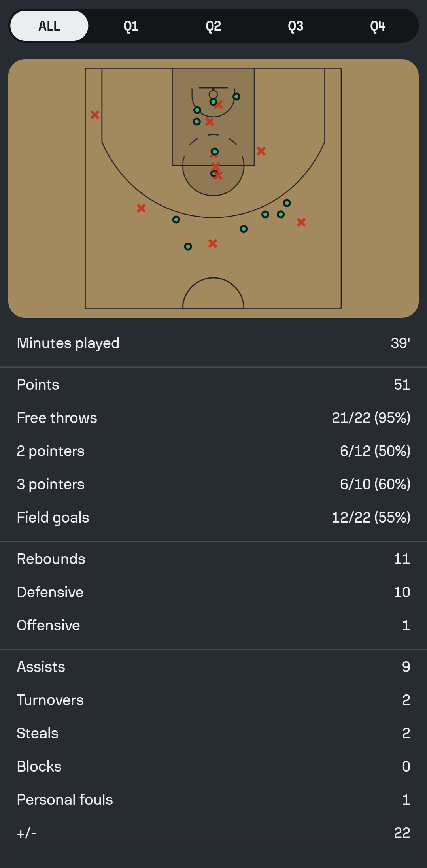Click the made shot dot right of the basket

coord(236,96)
